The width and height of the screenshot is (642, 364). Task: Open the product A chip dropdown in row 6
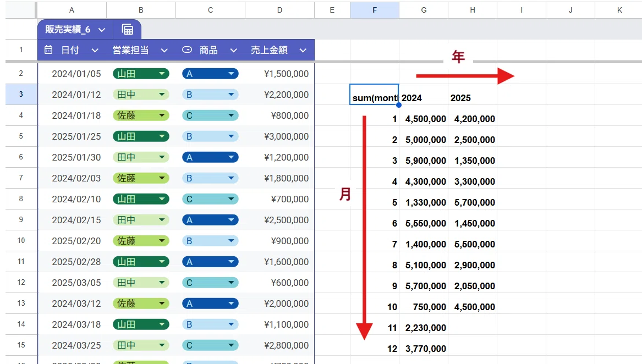(231, 157)
